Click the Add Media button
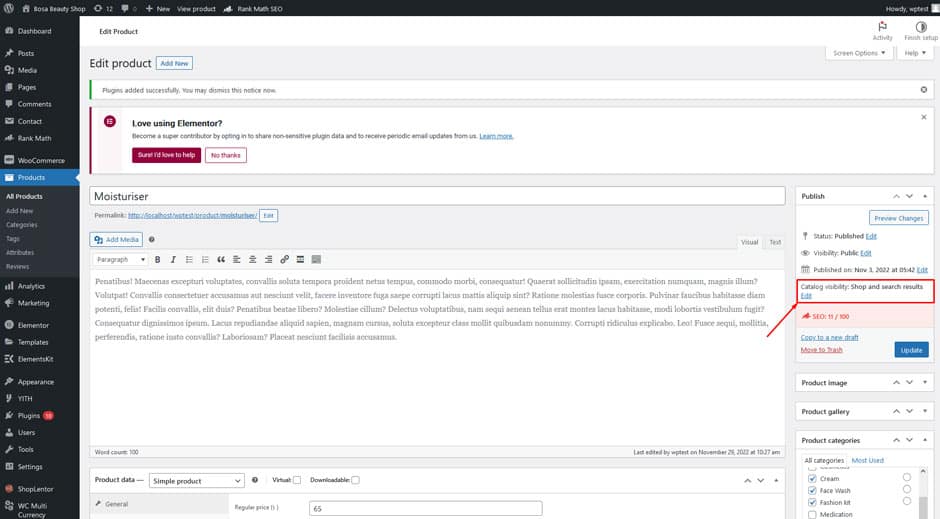The image size is (940, 519). 116,240
